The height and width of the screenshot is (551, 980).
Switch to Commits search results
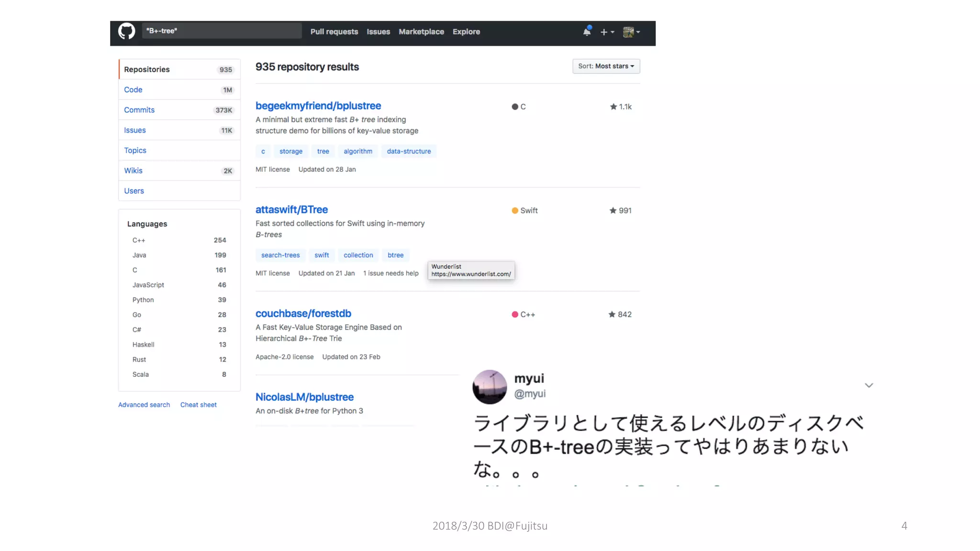pos(139,110)
